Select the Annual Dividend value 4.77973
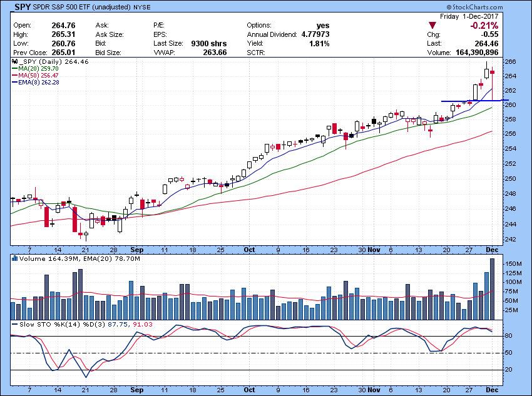532x396 pixels. point(315,34)
